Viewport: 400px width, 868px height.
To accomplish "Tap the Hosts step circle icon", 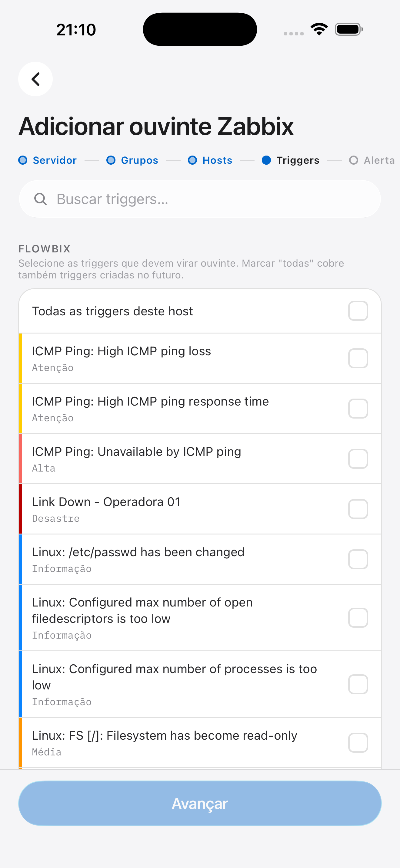I will pos(193,160).
